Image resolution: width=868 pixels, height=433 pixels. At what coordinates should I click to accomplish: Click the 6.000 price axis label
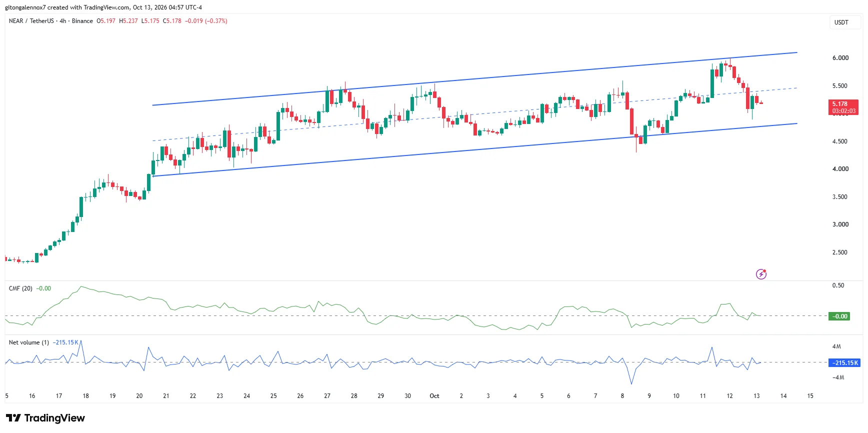(840, 58)
